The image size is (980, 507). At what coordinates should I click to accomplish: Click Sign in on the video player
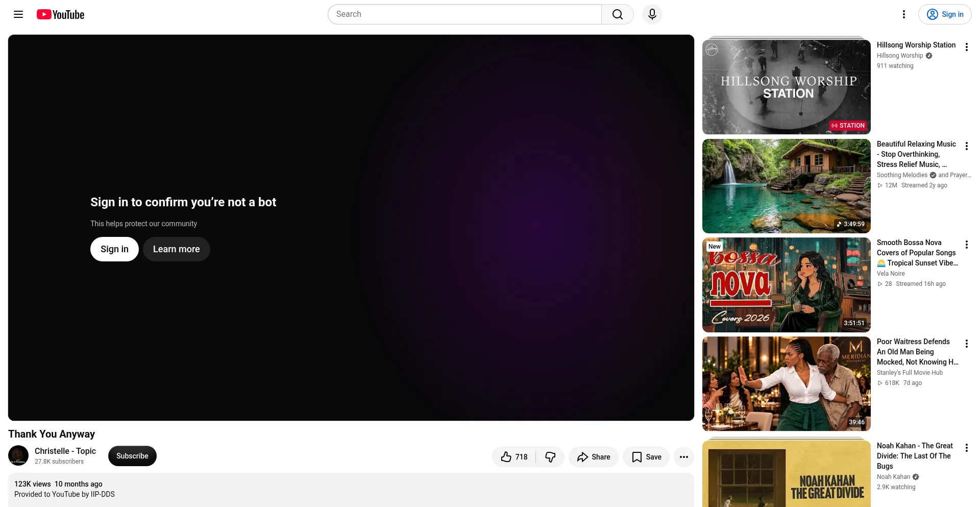(114, 249)
